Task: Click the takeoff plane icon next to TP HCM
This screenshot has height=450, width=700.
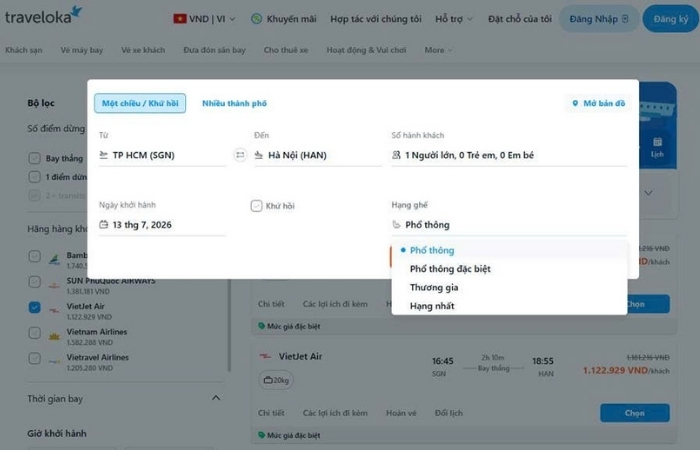Action: [104, 155]
